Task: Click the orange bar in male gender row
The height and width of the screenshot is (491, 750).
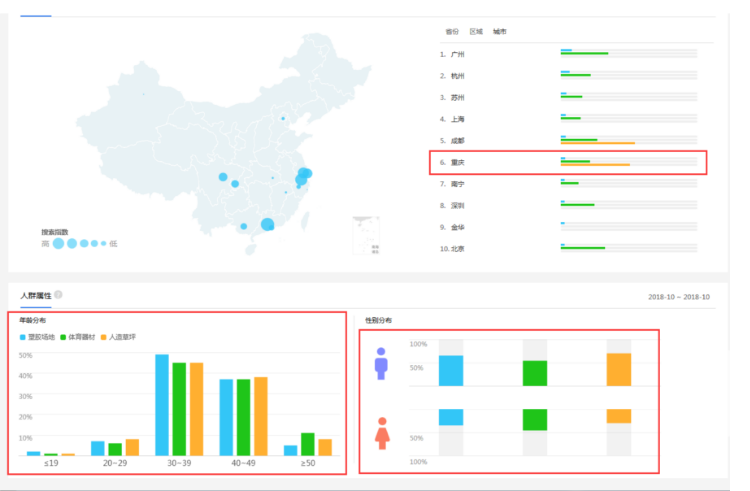Action: tap(618, 369)
